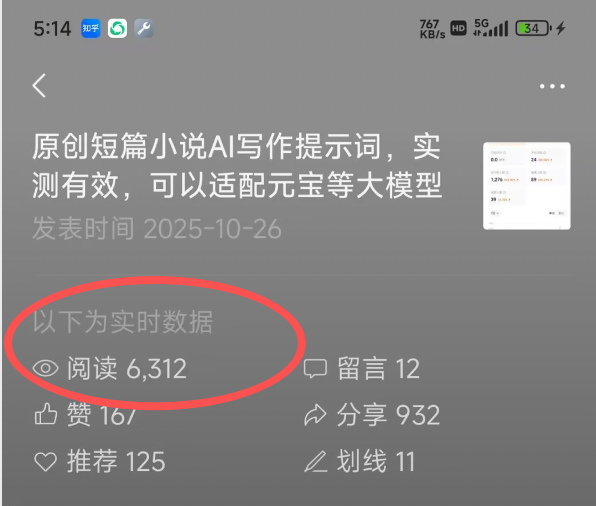The image size is (596, 506).
Task: Tap the 划线 11 highlights count
Action: point(376,462)
